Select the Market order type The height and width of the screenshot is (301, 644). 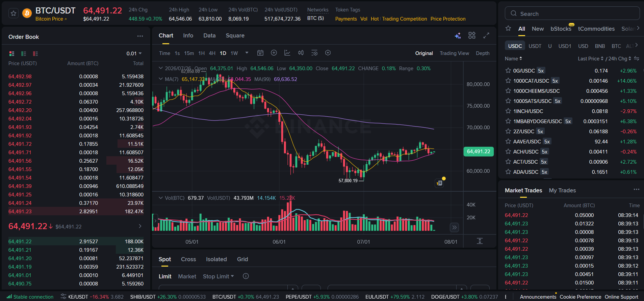coord(187,276)
